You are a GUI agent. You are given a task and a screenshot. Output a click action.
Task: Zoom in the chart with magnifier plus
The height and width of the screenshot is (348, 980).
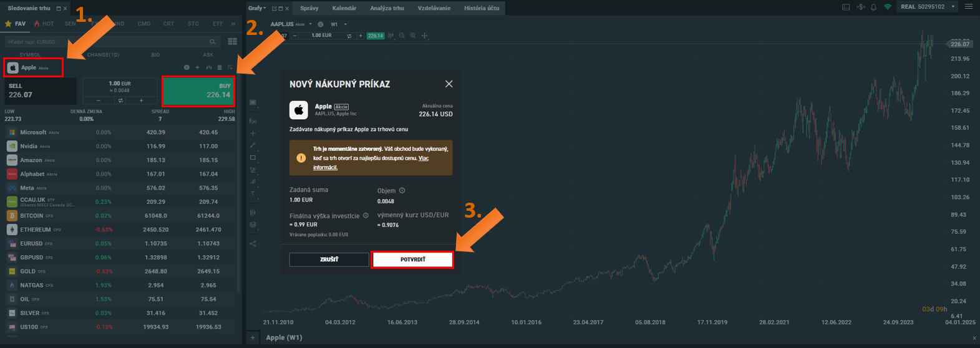[x=413, y=36]
